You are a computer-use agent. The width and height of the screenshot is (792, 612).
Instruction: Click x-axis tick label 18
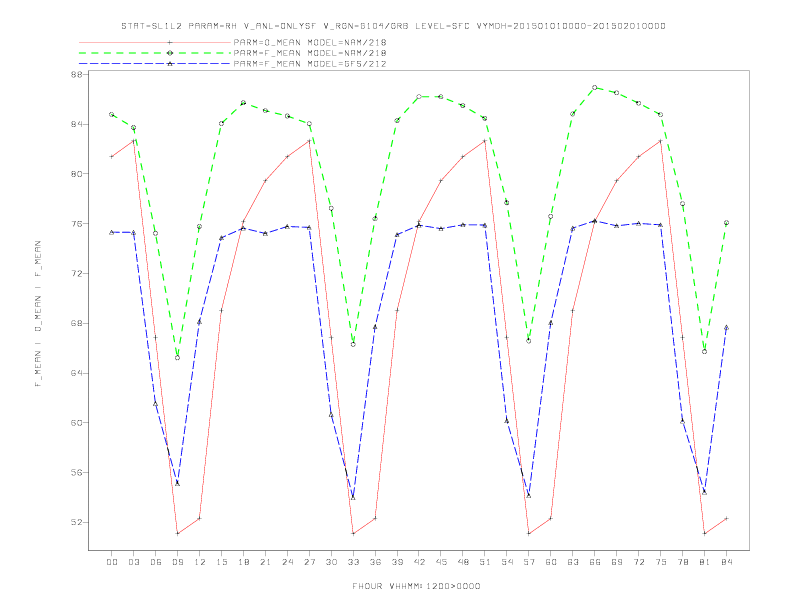243,562
